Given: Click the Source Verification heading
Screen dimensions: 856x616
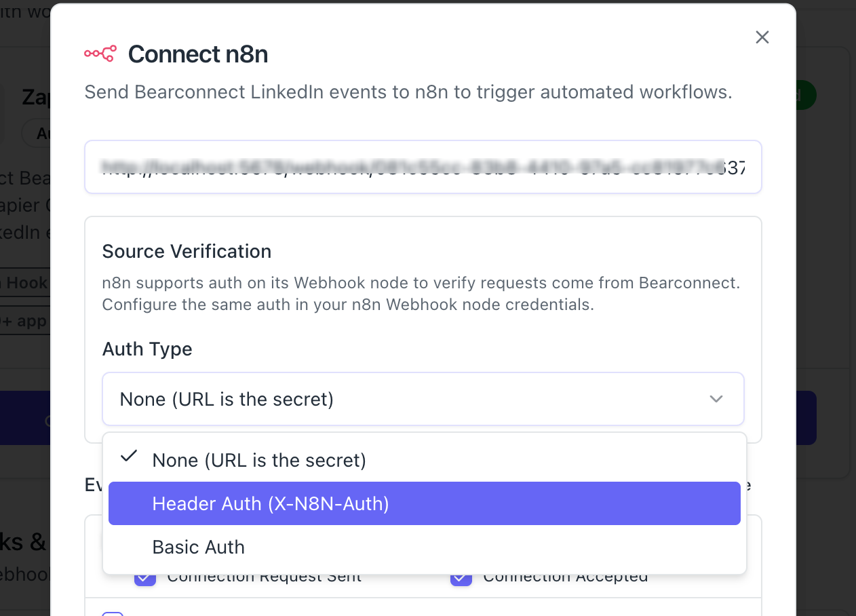Looking at the screenshot, I should (x=187, y=252).
